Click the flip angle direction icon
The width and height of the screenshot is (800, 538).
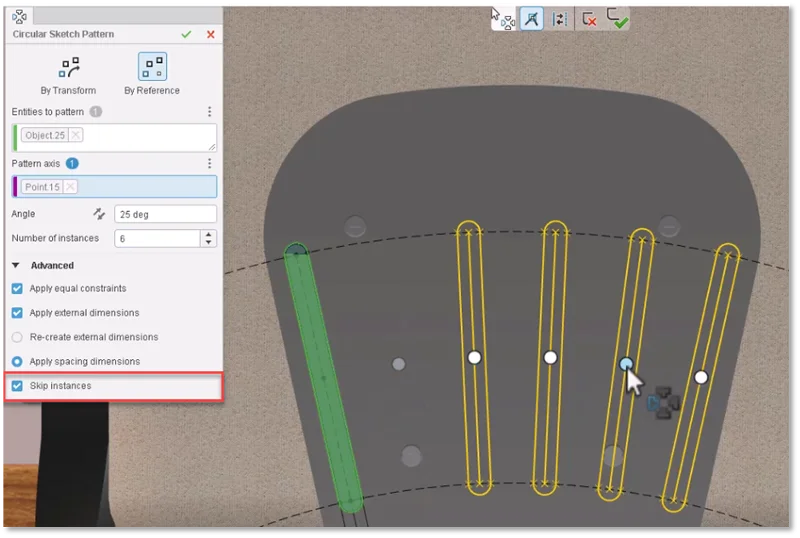(99, 214)
